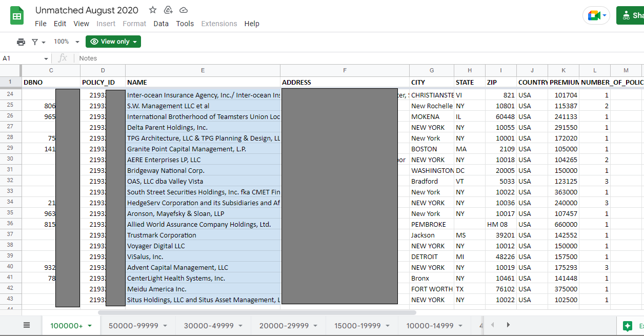The width and height of the screenshot is (644, 336).
Task: Click the horizontal scrollbar of the sheet
Action: tap(257, 312)
